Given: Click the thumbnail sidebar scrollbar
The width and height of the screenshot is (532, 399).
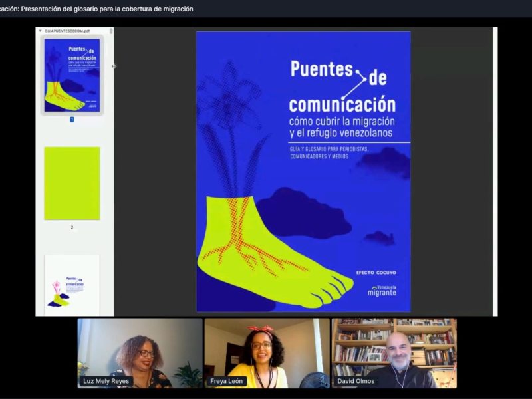Looking at the screenshot, I should 111,31.
